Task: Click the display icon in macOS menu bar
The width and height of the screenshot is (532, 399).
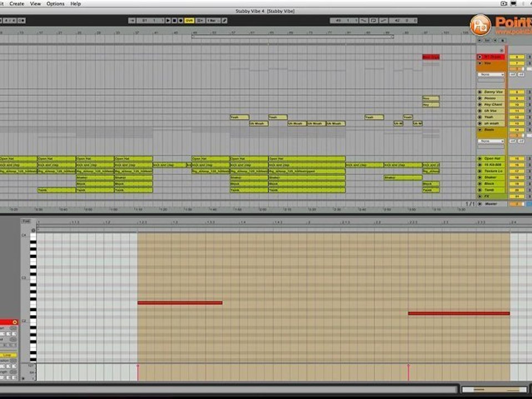Action: pyautogui.click(x=514, y=4)
